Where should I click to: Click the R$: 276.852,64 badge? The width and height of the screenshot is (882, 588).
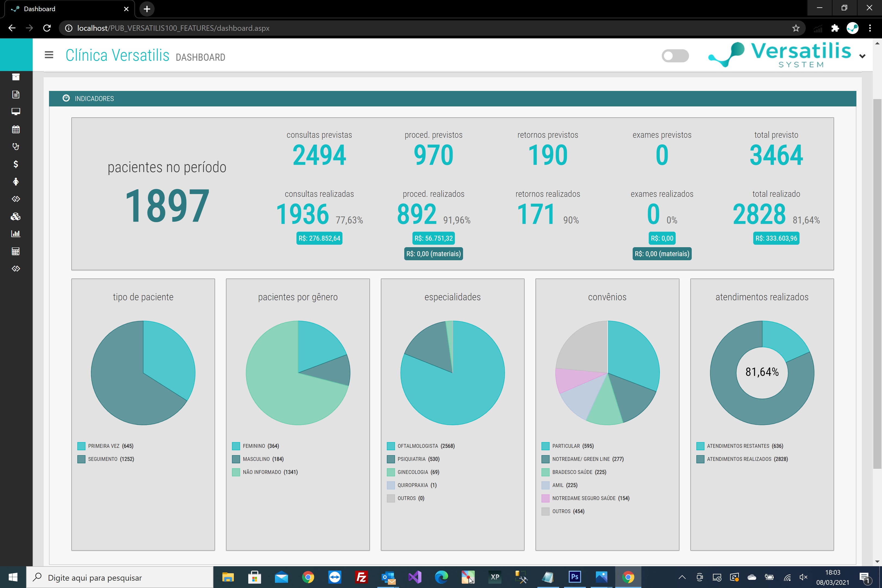(319, 238)
